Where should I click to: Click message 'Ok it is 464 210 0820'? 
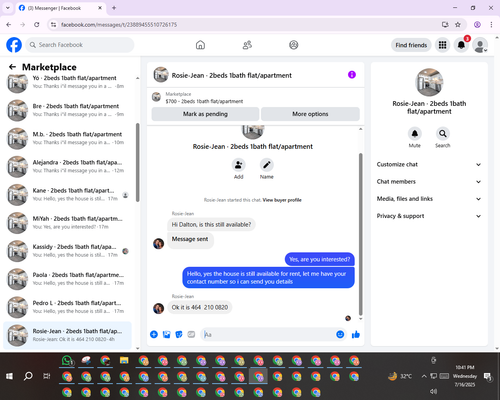point(200,307)
